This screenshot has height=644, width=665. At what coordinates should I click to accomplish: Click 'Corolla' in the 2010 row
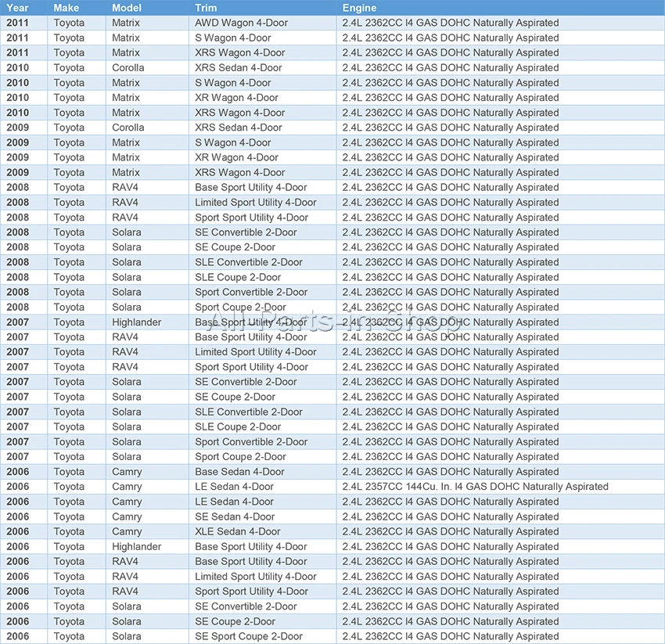(x=128, y=67)
